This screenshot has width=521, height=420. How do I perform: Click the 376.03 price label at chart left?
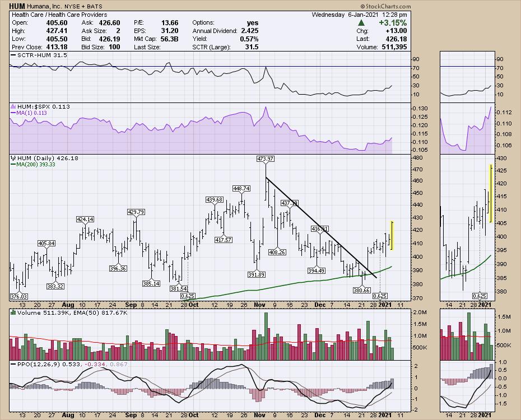coord(20,296)
